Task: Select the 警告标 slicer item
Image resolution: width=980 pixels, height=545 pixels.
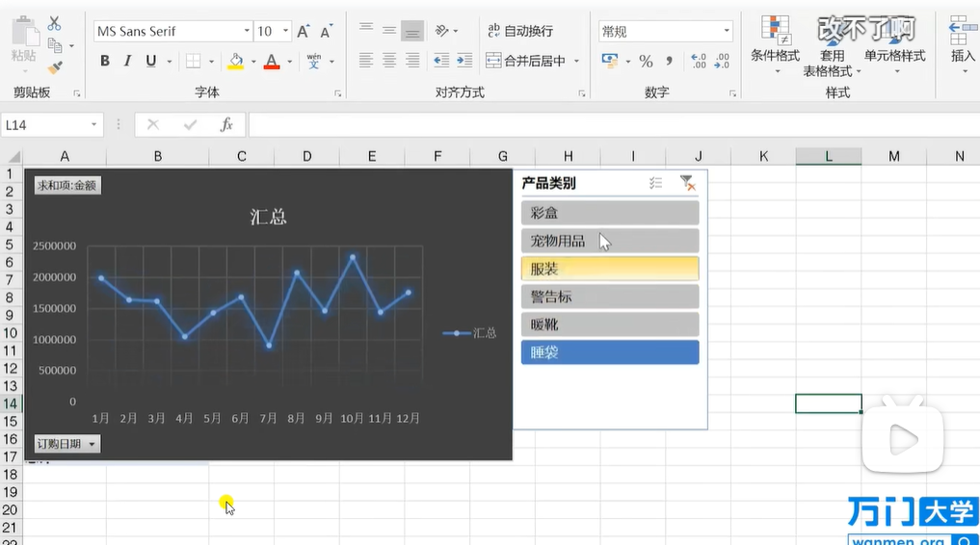Action: (x=610, y=297)
